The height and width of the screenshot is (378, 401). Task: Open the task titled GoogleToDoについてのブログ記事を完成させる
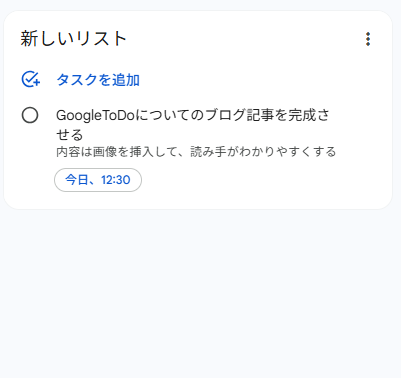point(193,125)
